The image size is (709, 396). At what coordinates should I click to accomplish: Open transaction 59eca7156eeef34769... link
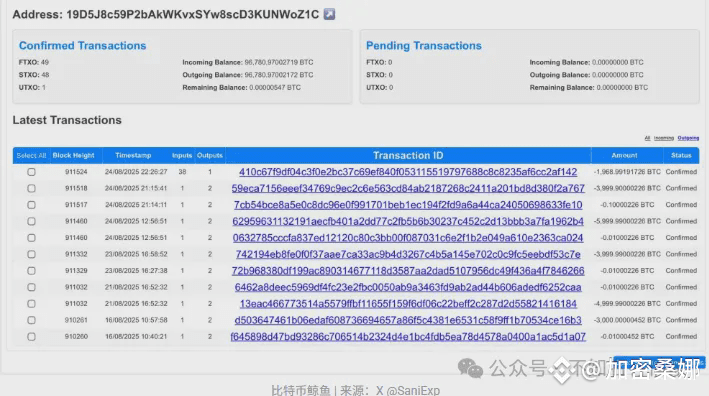click(x=408, y=188)
